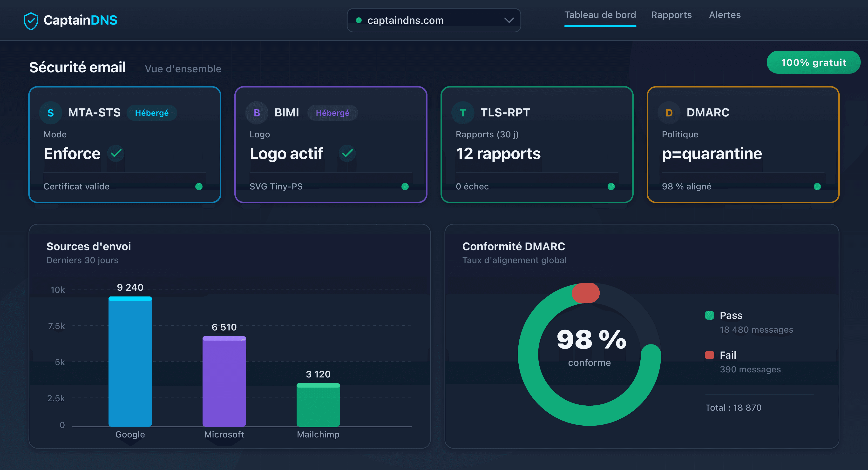Open the Vue d'ensemble view
Image resolution: width=868 pixels, height=470 pixels.
pos(183,68)
